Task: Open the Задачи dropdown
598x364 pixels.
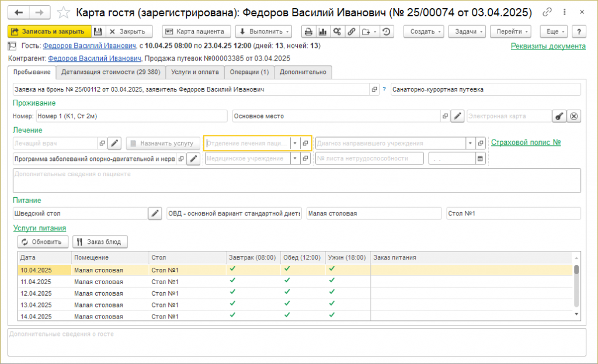Action: [467, 32]
